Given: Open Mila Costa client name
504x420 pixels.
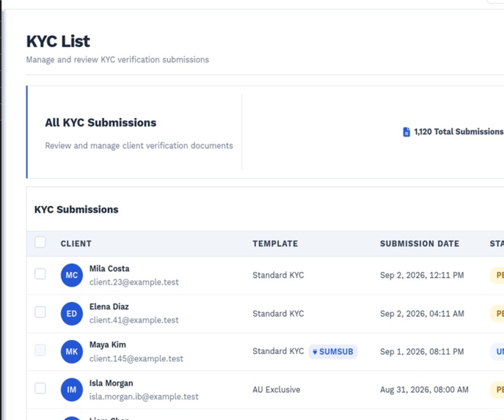Looking at the screenshot, I should pyautogui.click(x=109, y=268).
